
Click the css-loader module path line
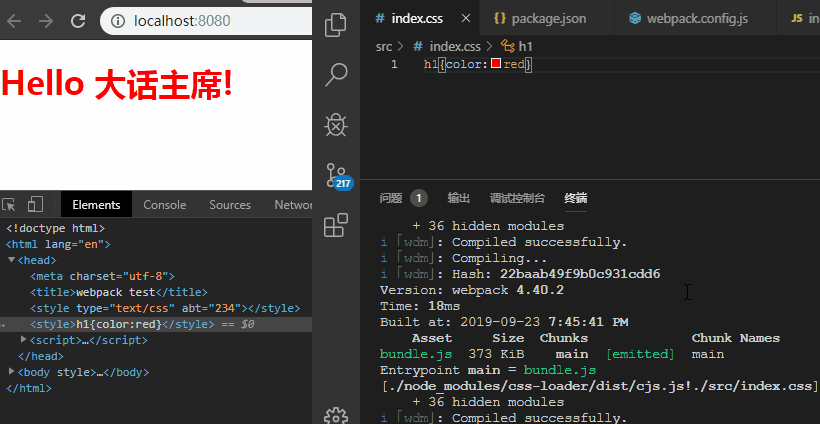coord(599,386)
